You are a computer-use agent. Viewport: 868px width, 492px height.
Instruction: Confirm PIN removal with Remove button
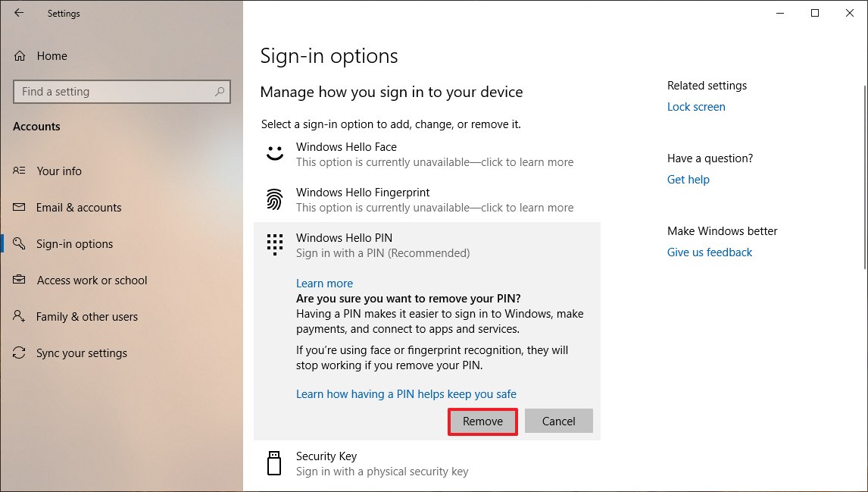(482, 421)
